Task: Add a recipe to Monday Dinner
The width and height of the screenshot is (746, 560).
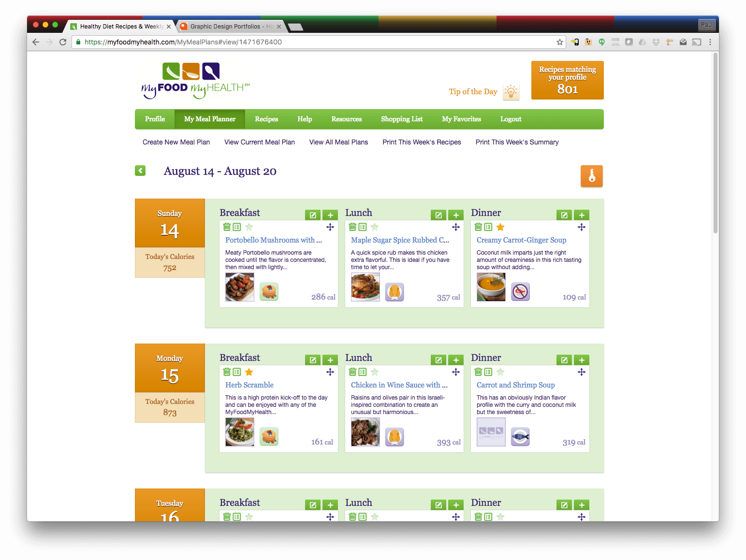Action: point(582,360)
